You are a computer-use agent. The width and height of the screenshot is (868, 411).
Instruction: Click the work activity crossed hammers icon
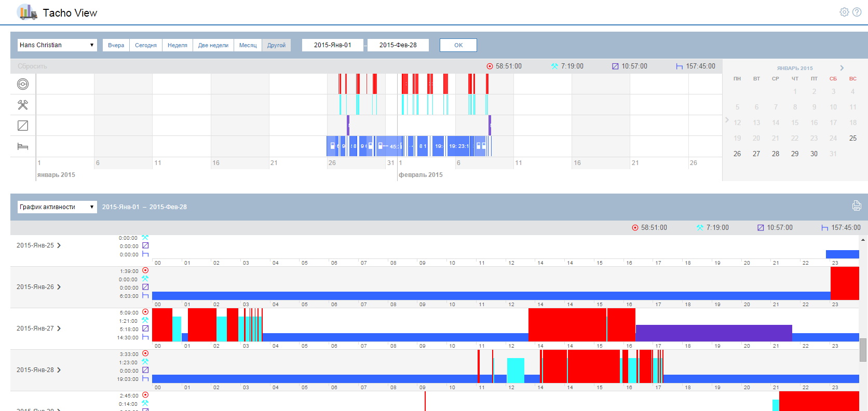(x=23, y=105)
